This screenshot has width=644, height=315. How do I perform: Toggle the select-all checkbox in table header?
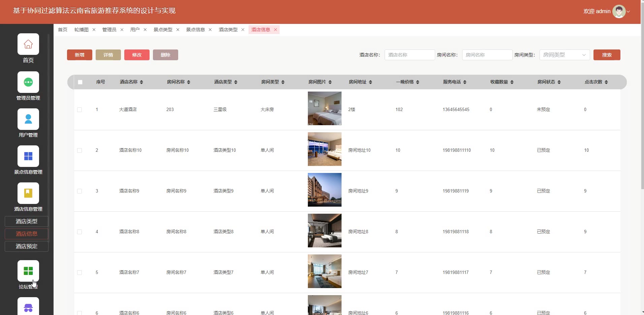tap(80, 82)
